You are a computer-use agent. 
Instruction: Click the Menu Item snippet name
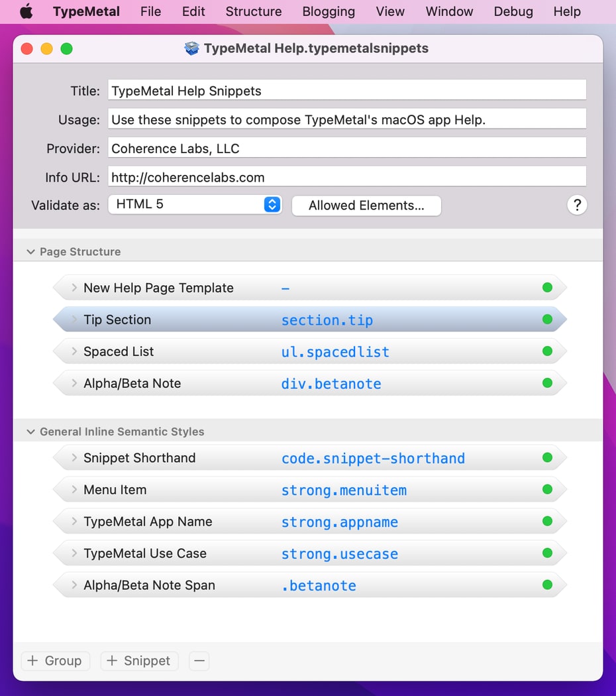[115, 490]
